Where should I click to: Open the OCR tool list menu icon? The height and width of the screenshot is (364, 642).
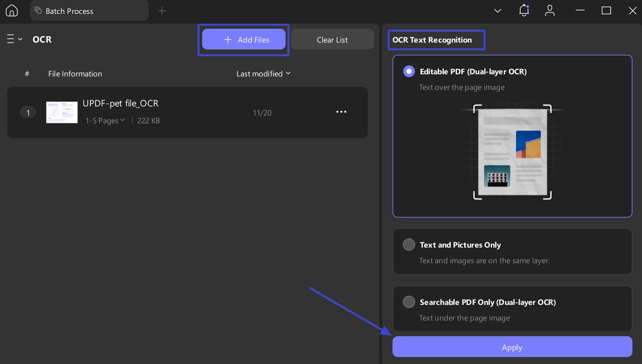coord(14,39)
